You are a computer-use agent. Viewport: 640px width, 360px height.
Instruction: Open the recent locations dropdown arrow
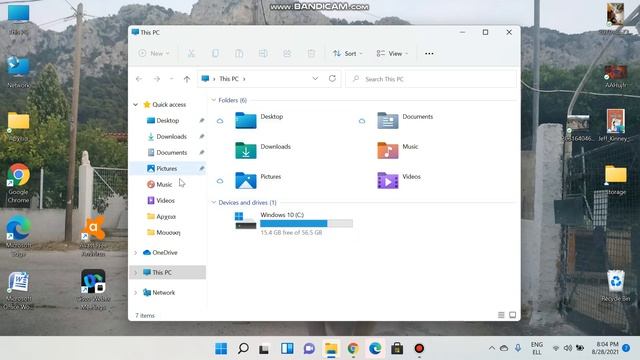pyautogui.click(x=171, y=79)
